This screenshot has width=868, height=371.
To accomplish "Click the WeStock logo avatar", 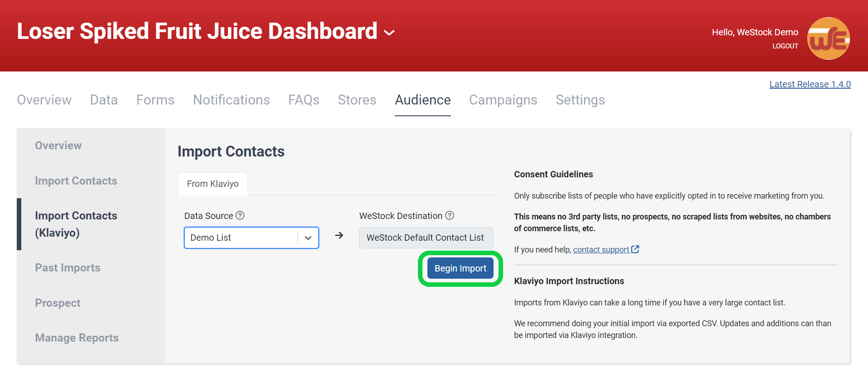I will point(828,38).
